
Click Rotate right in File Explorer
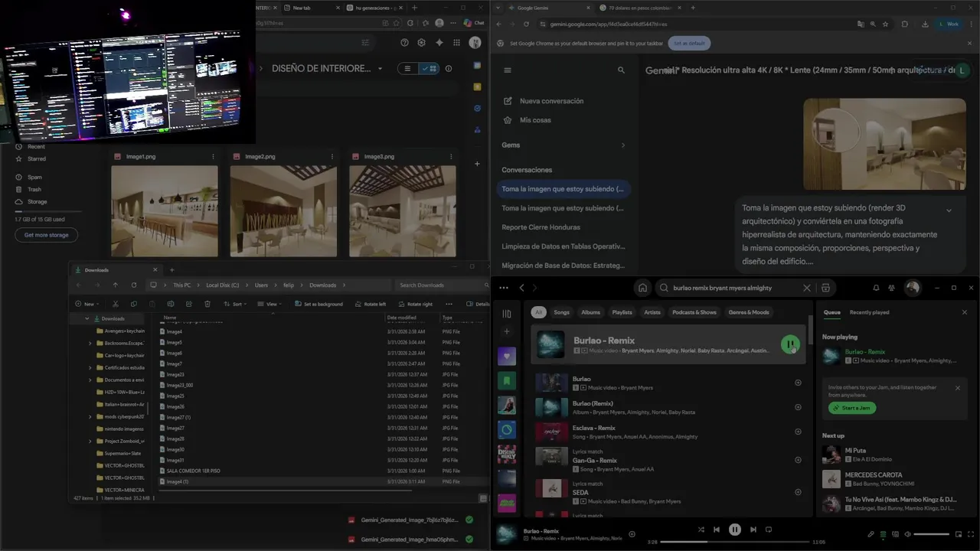415,304
